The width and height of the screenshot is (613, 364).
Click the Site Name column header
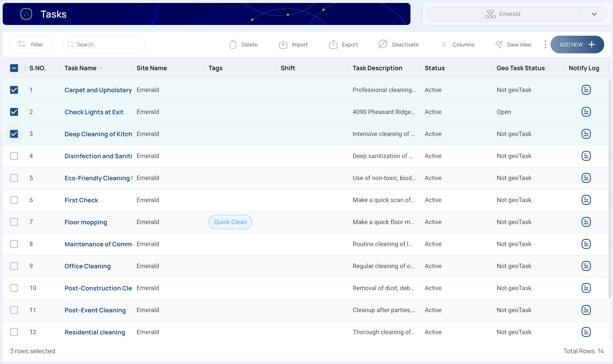tap(151, 68)
